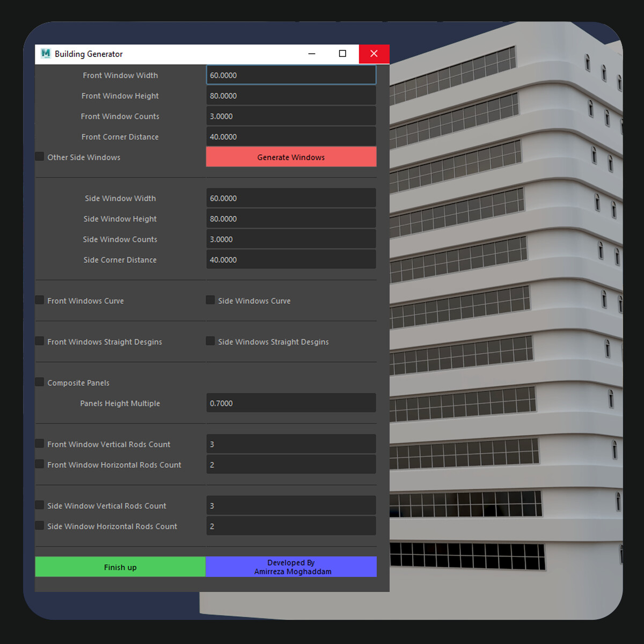Viewport: 644px width, 644px height.
Task: Select the Front Window Width value field
Action: coord(290,75)
